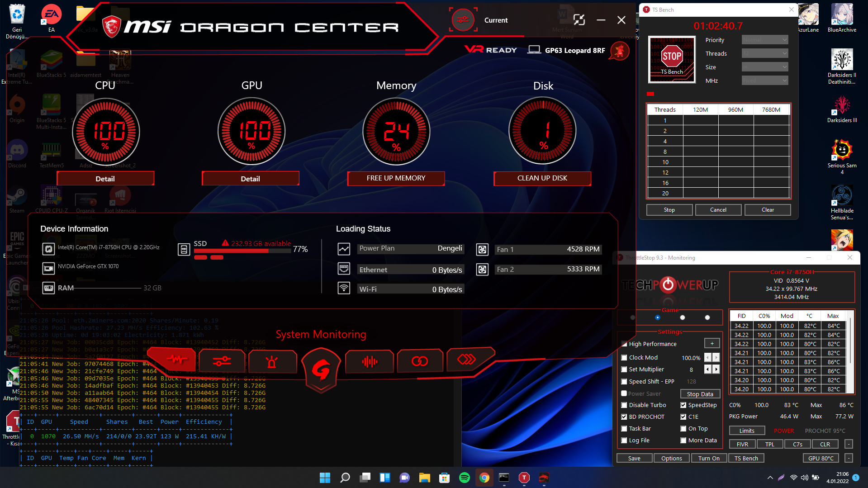Uncheck the BD PROCHOT checkbox

624,417
